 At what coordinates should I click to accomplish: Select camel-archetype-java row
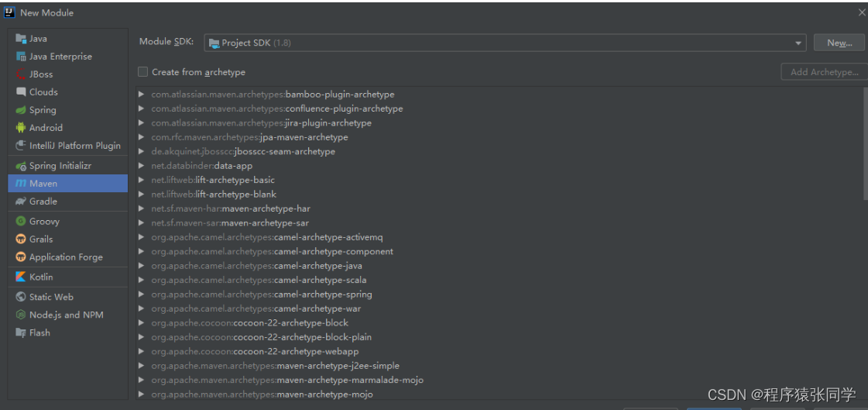pyautogui.click(x=499, y=266)
